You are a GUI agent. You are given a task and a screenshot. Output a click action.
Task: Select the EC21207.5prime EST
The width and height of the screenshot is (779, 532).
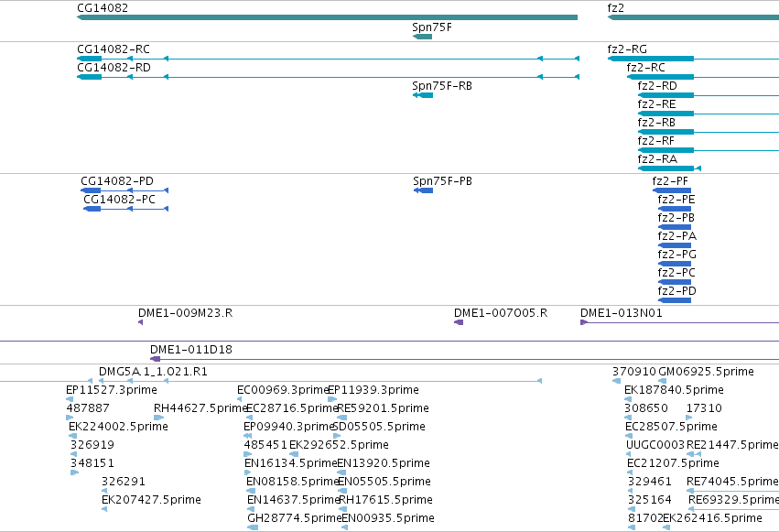(x=630, y=472)
